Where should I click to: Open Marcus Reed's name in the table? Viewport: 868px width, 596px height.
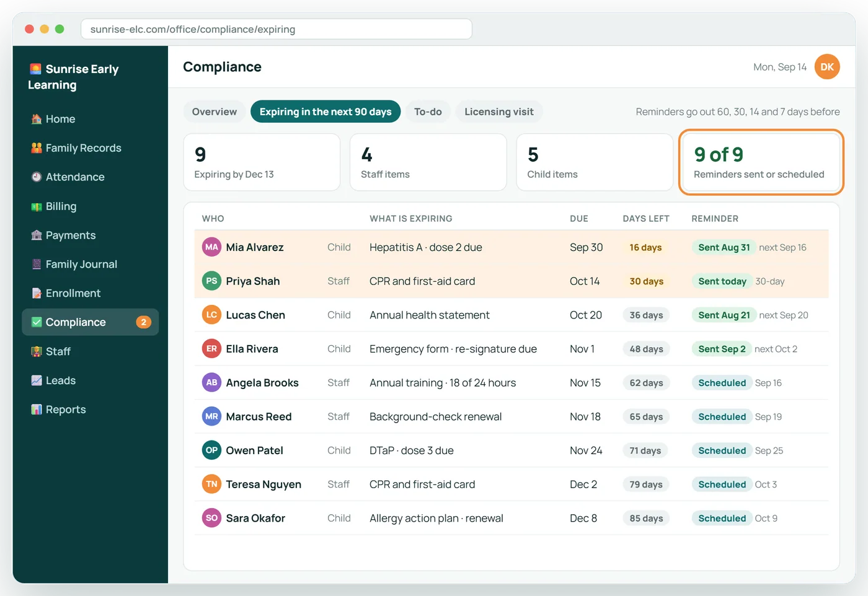[259, 417]
